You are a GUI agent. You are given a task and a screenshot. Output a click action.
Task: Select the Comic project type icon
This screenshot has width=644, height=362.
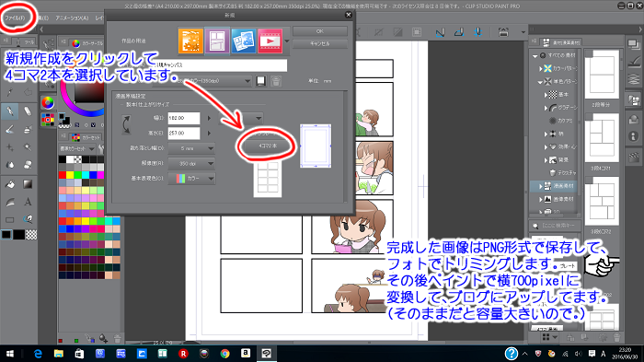217,41
